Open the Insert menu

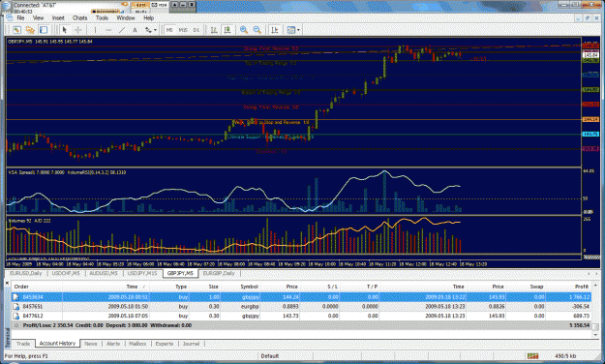[58, 17]
